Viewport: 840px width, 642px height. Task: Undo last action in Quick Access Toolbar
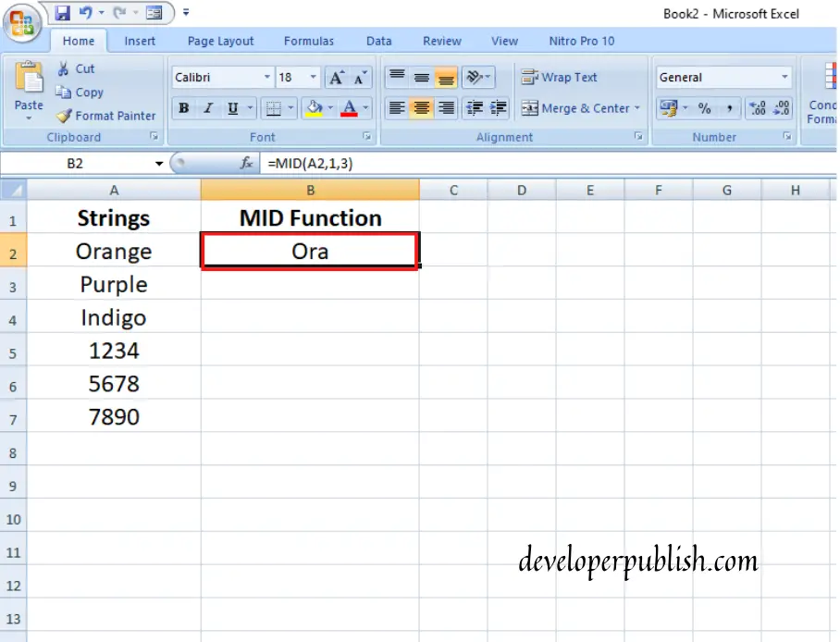pyautogui.click(x=85, y=12)
